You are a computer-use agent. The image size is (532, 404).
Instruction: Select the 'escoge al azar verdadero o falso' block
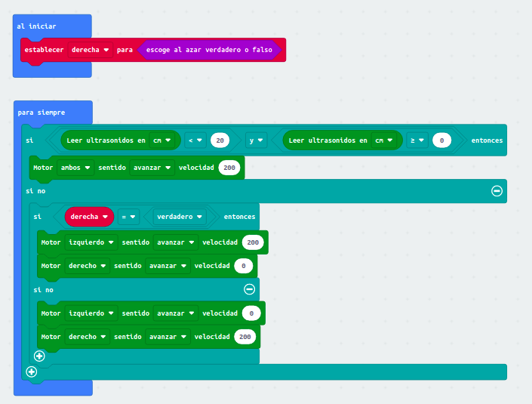point(209,50)
